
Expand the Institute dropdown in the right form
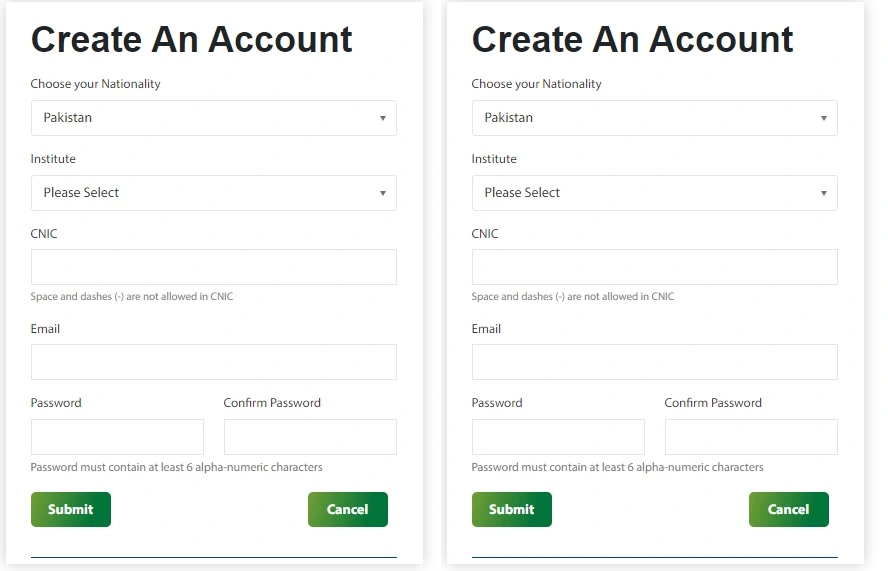pyautogui.click(x=654, y=193)
